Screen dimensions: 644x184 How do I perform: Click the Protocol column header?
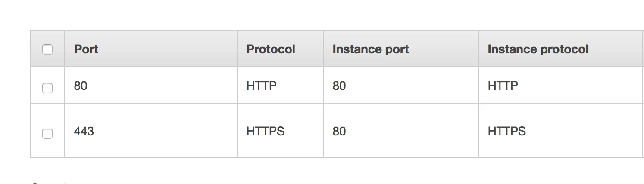point(271,49)
